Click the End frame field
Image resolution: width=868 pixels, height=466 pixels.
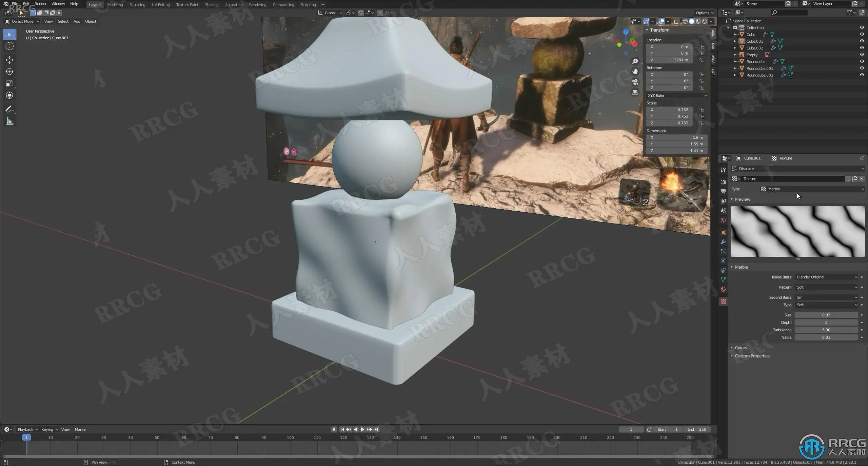tap(696, 429)
